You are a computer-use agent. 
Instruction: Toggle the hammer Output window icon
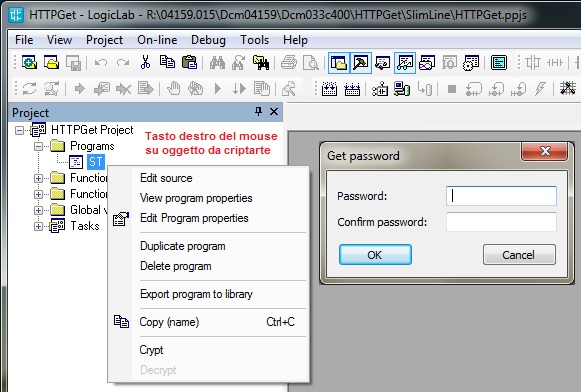[361, 63]
